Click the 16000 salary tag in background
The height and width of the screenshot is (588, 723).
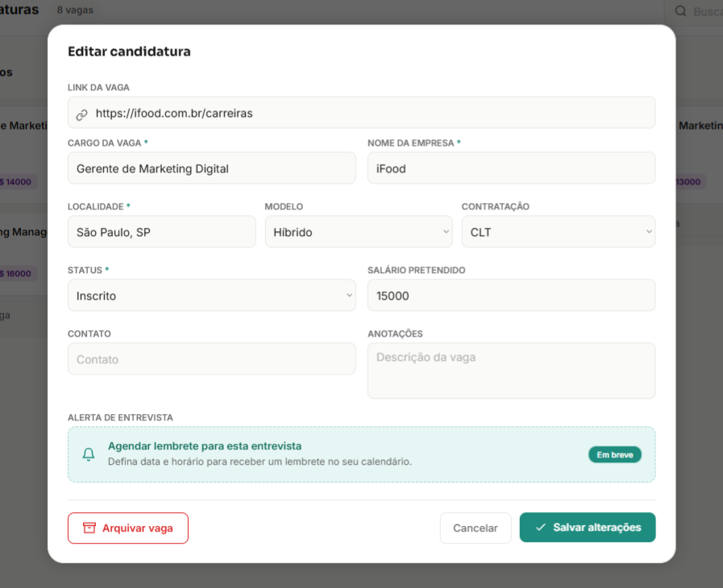coord(17,273)
